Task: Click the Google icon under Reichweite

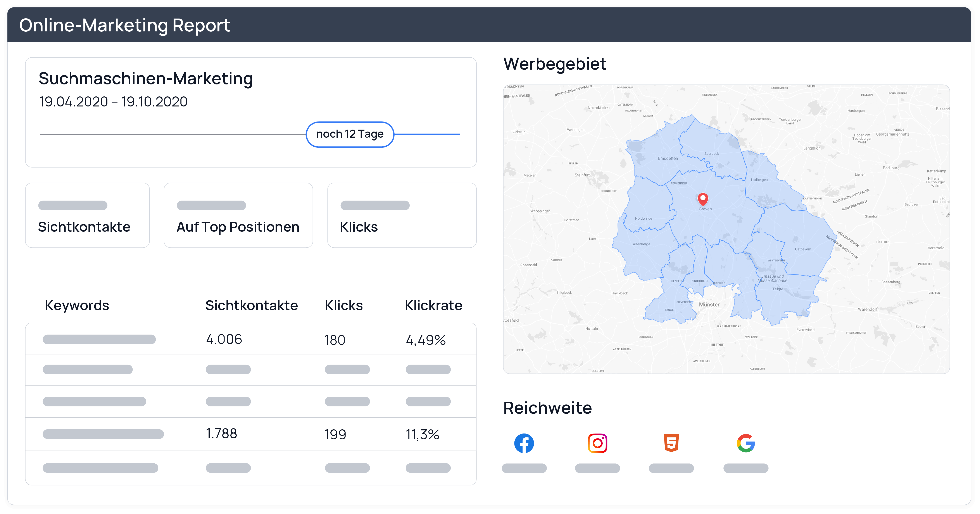Action: 746,443
